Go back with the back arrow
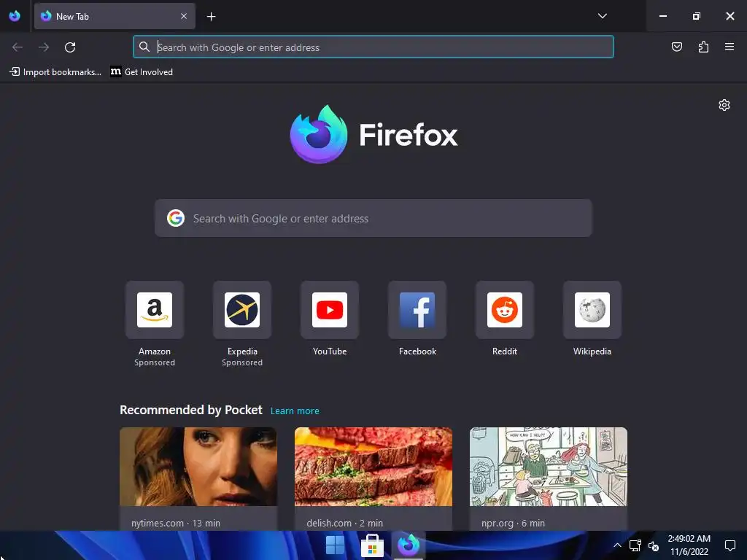This screenshot has width=747, height=560. [18, 47]
